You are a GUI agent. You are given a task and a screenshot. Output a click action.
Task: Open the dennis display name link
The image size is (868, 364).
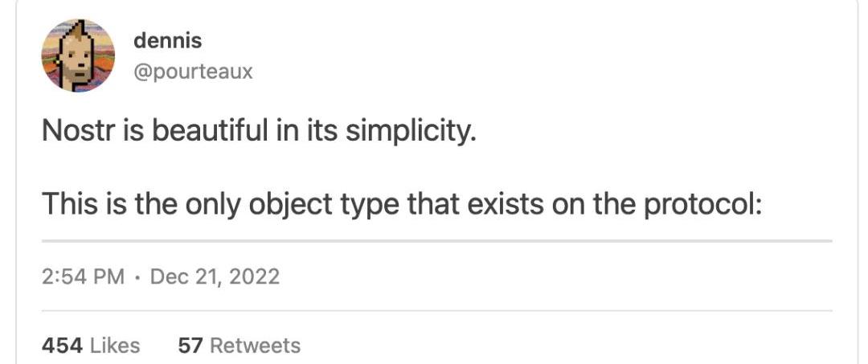167,40
